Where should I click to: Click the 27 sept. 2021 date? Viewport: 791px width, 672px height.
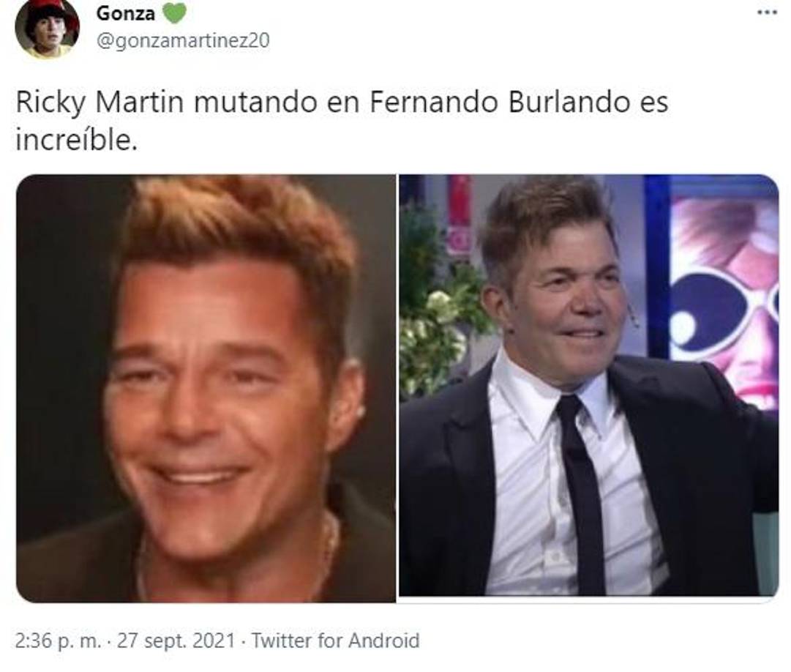point(176,641)
